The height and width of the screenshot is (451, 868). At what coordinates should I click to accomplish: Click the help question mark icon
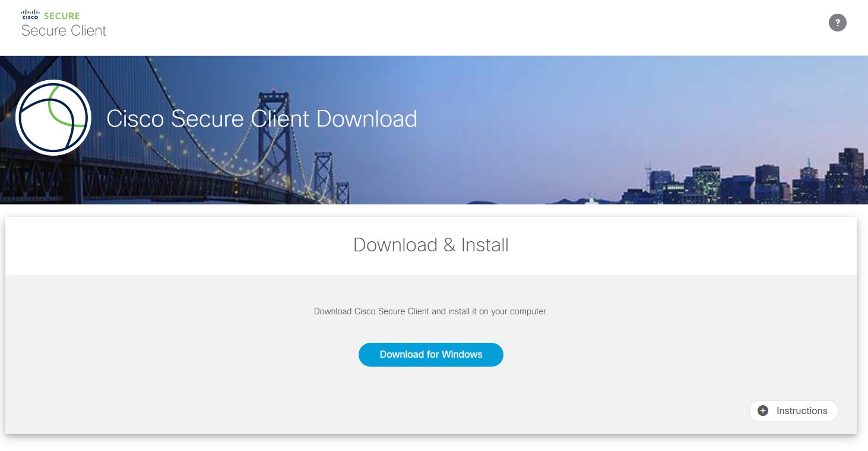pyautogui.click(x=837, y=23)
